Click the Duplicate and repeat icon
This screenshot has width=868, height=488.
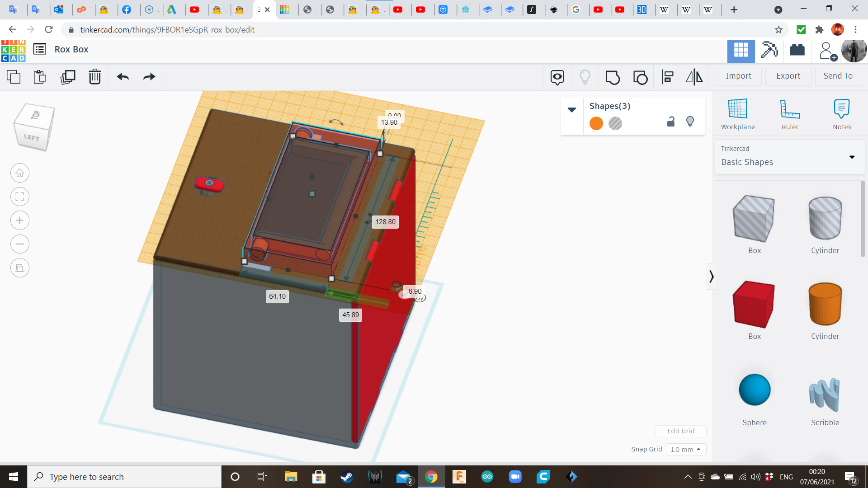pos(68,77)
